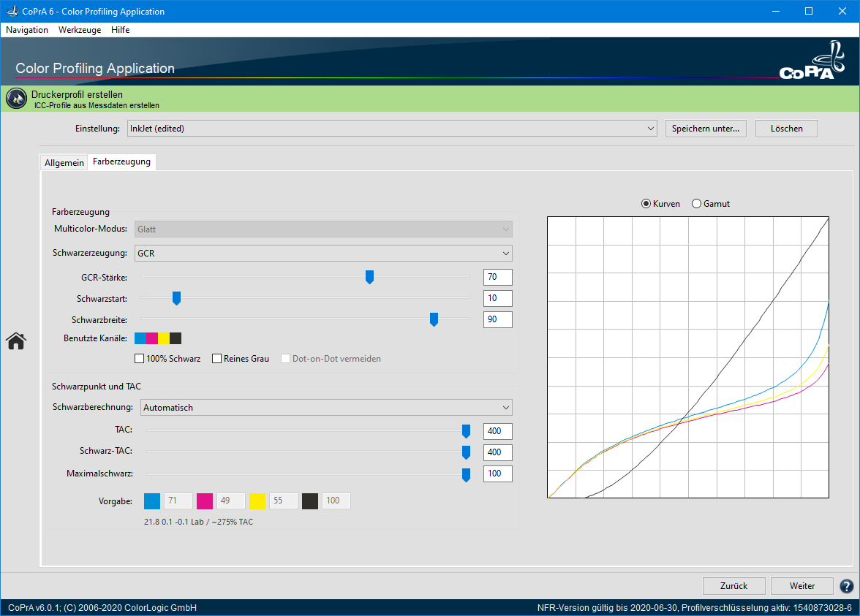Click the black channel in Benutzte Kanäle

(x=176, y=338)
